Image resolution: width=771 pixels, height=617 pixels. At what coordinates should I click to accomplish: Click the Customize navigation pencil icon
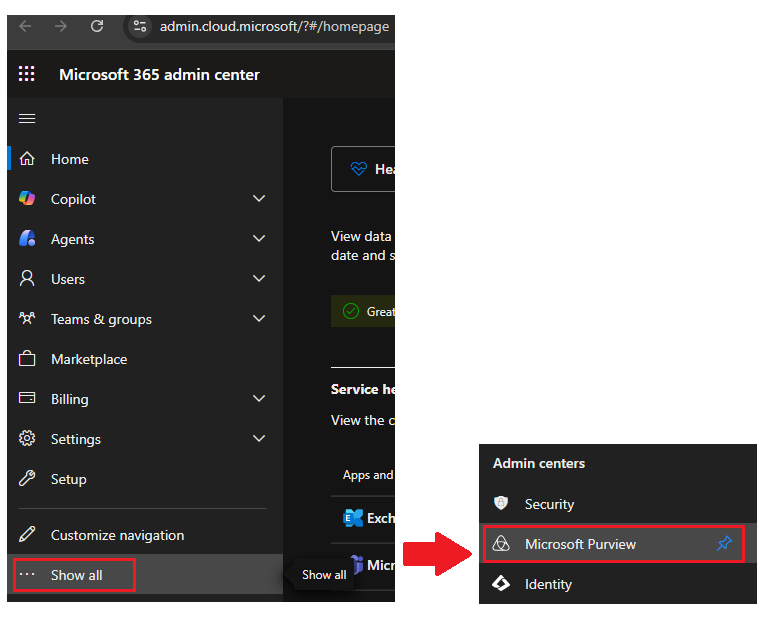(27, 534)
